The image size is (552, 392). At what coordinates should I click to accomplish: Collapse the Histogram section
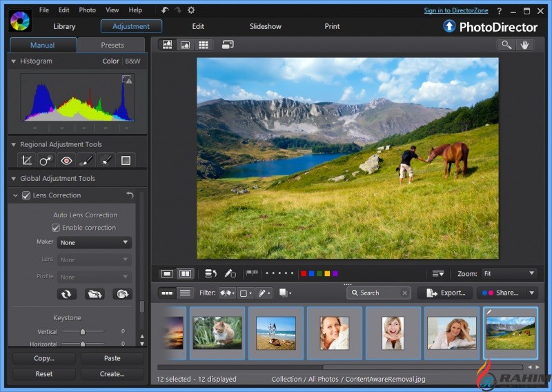[x=14, y=61]
